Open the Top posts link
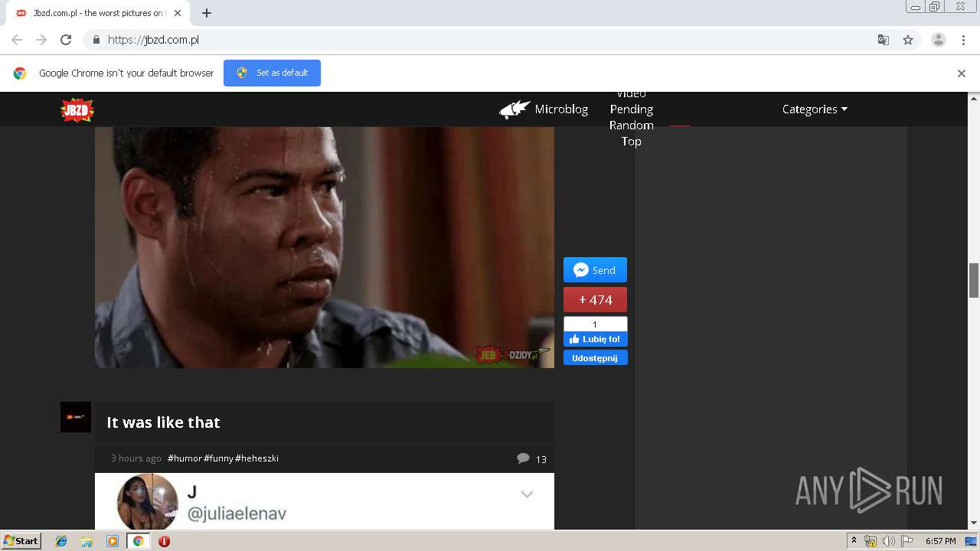This screenshot has height=551, width=980. tap(632, 142)
